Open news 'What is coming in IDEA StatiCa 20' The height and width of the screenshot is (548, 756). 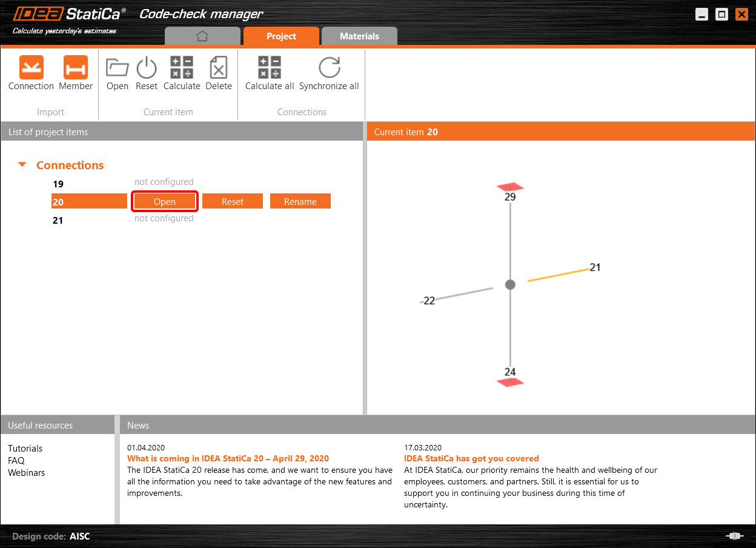pos(228,458)
